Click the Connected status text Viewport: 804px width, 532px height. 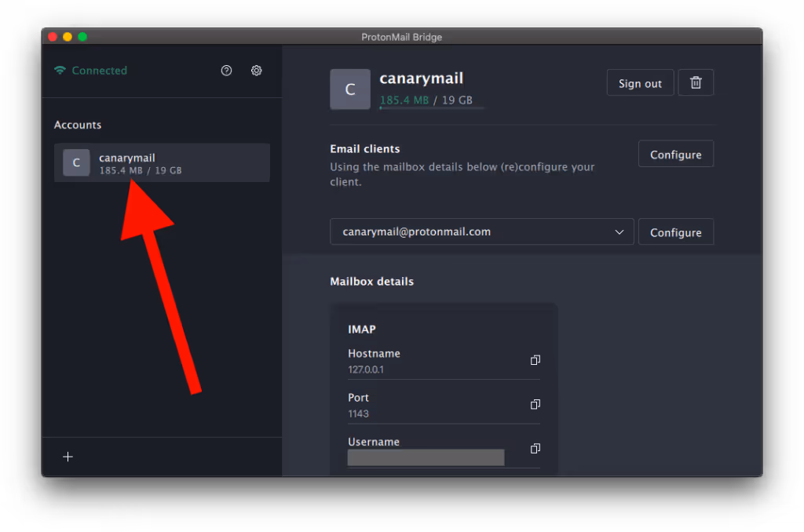(100, 71)
